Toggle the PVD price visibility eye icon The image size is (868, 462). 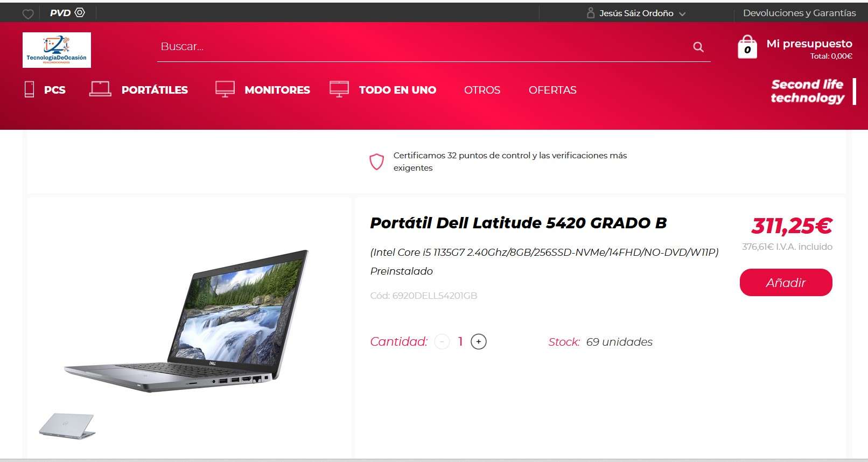point(80,12)
